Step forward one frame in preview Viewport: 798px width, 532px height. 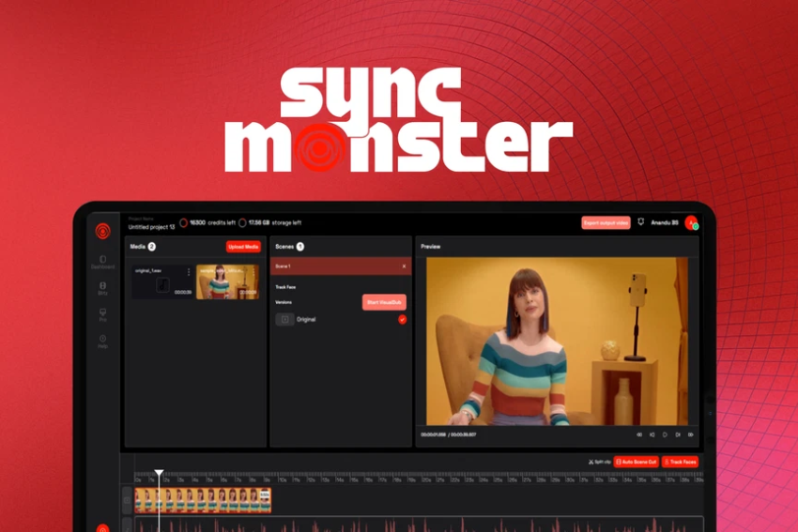pyautogui.click(x=678, y=434)
